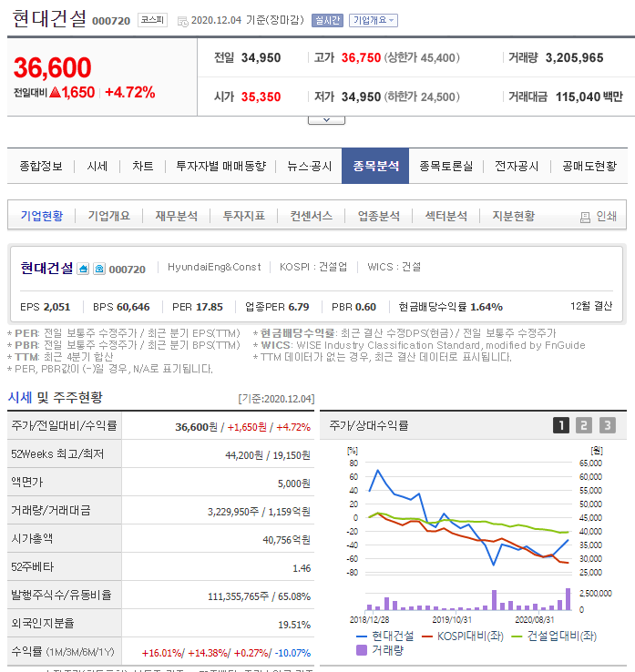
Task: Click the 발행주식수 value 111,355,765주
Action: pos(238,596)
